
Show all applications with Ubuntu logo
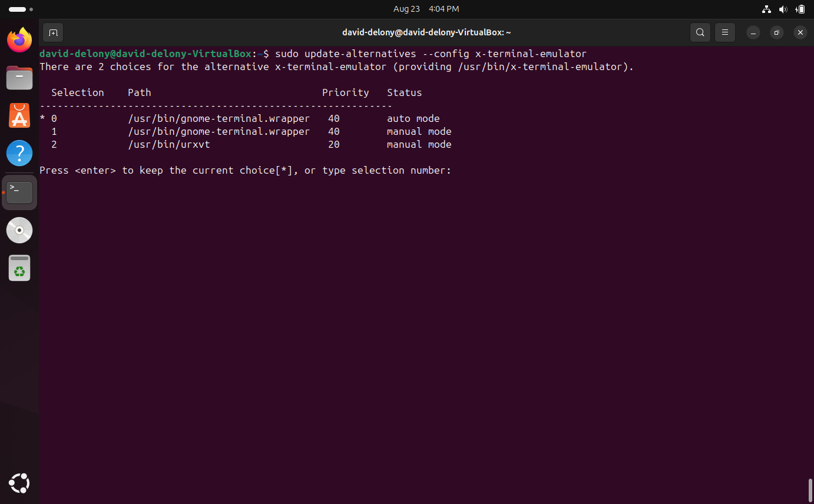[x=19, y=483]
